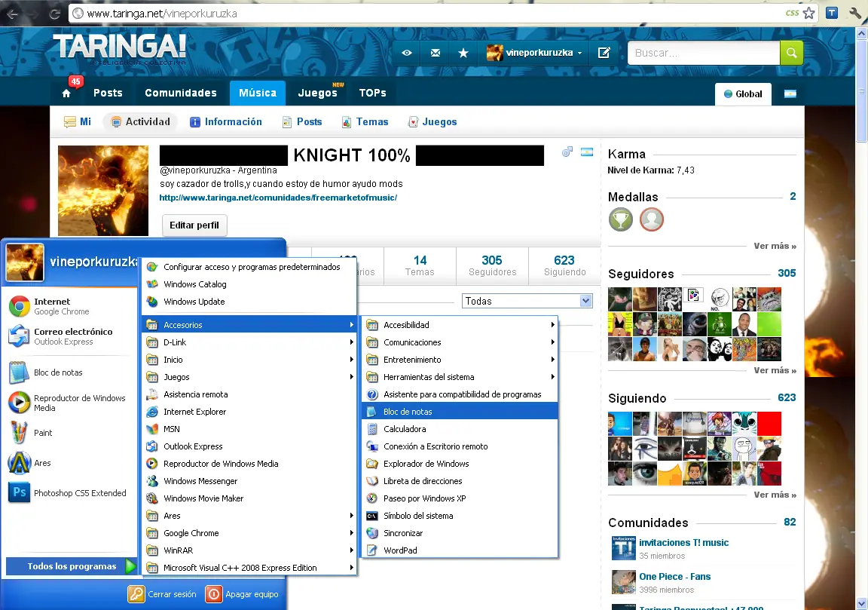Open the Chrome wrench settings menu

[x=855, y=14]
